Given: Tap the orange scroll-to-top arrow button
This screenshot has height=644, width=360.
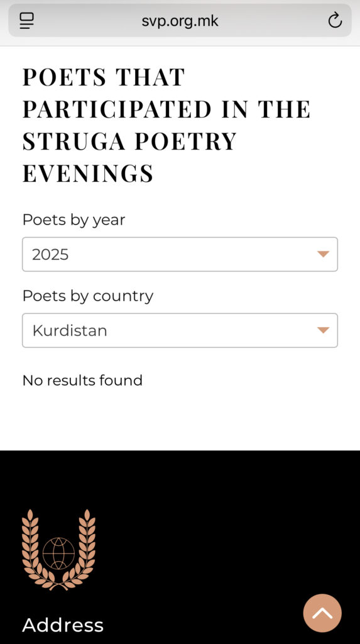Looking at the screenshot, I should click(322, 613).
